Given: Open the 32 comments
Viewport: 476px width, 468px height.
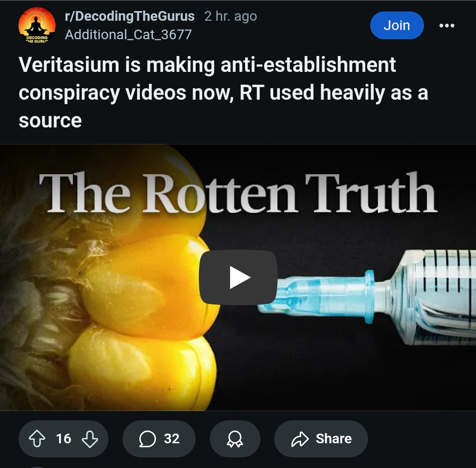Looking at the screenshot, I should tap(159, 438).
